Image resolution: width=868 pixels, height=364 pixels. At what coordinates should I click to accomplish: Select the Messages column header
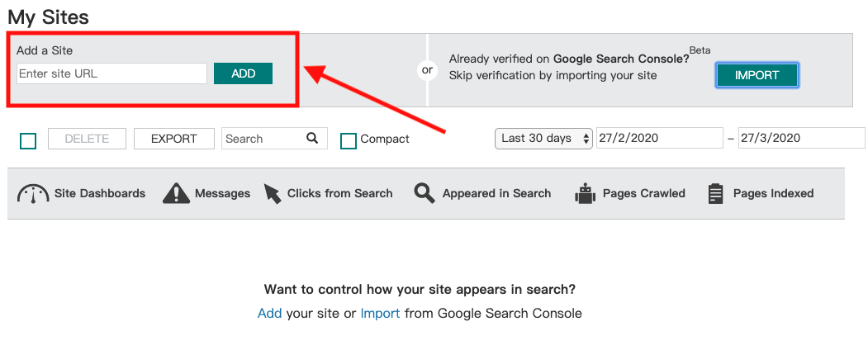[x=222, y=194]
